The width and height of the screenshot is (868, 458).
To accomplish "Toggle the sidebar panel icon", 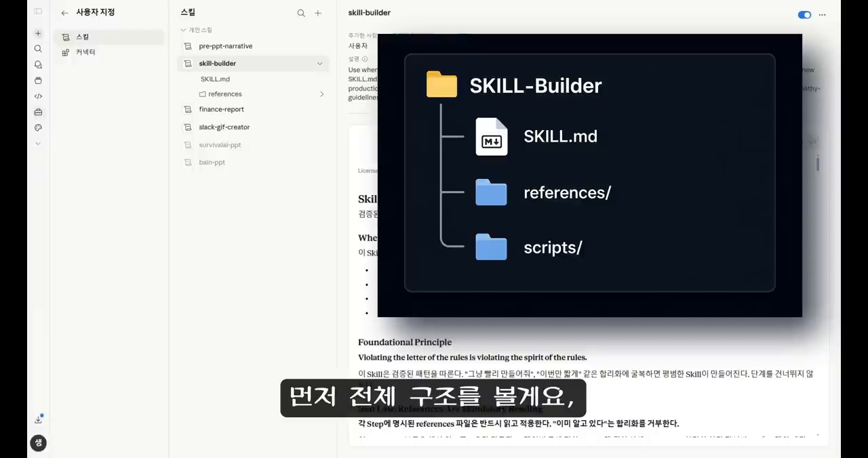I will pyautogui.click(x=38, y=12).
